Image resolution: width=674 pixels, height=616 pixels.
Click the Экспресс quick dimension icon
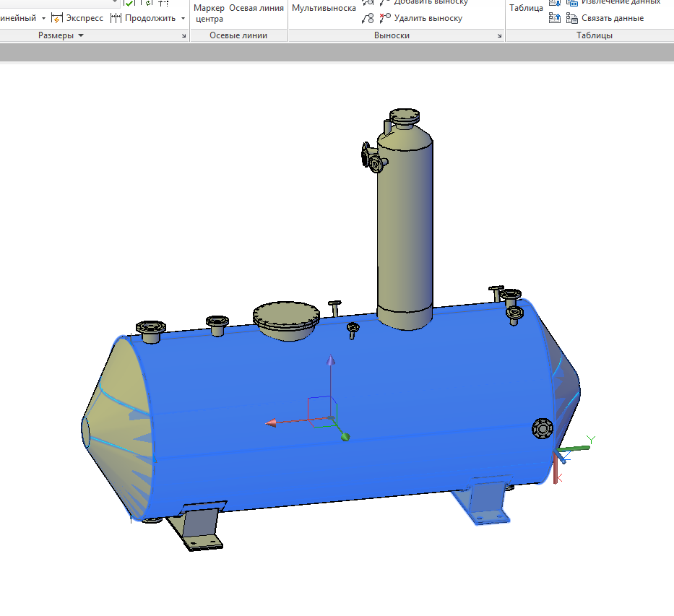point(57,18)
